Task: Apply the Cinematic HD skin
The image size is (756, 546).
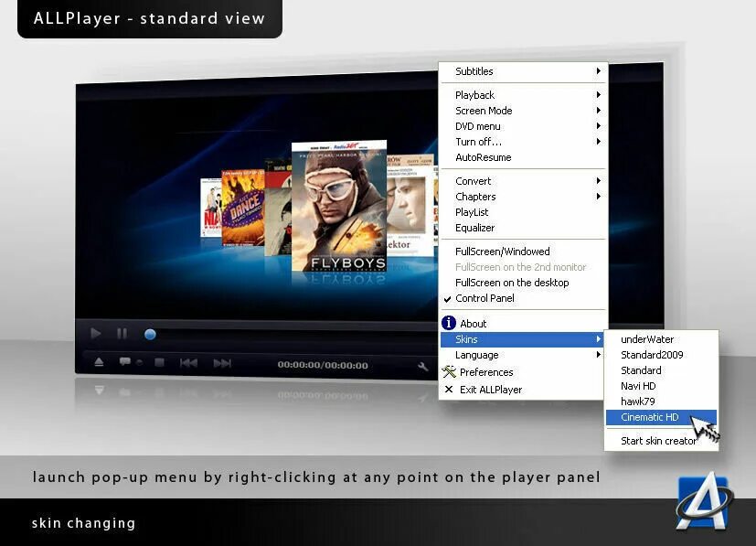Action: point(661,417)
